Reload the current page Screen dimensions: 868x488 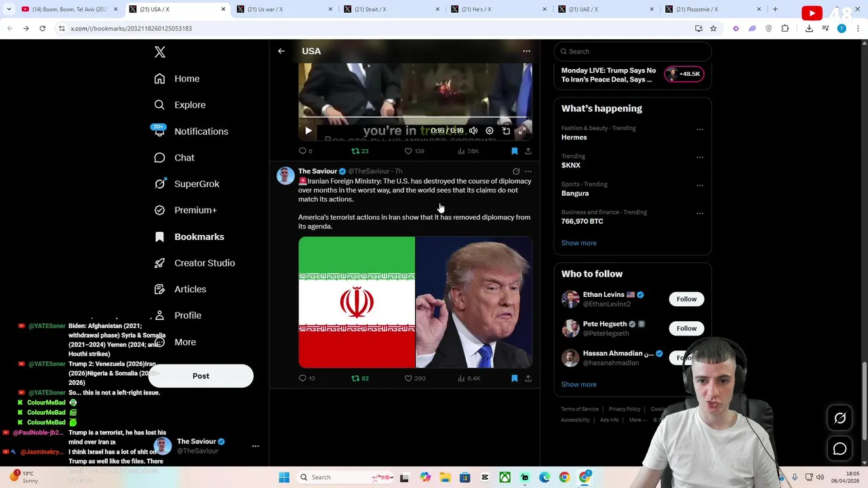pos(42,28)
